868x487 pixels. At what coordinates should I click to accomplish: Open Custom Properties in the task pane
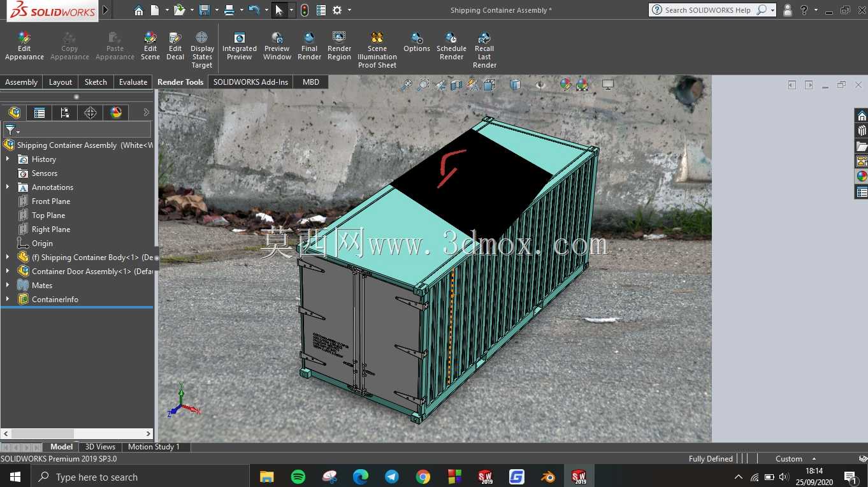click(862, 192)
